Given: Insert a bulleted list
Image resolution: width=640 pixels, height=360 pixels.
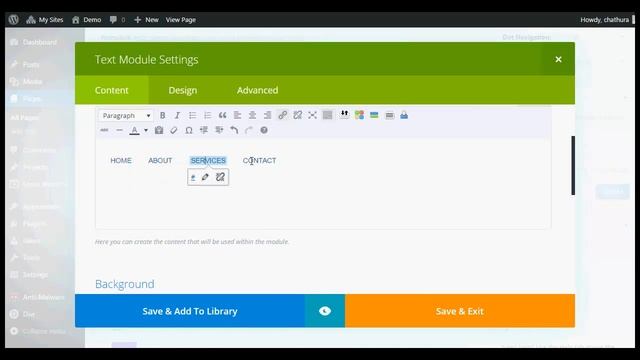Looking at the screenshot, I should point(192,116).
